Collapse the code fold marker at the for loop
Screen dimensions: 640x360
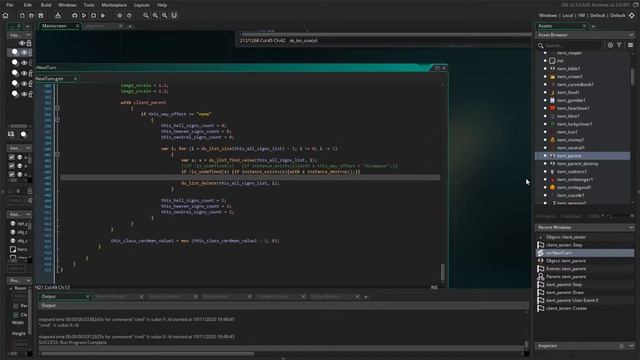[x=57, y=155]
